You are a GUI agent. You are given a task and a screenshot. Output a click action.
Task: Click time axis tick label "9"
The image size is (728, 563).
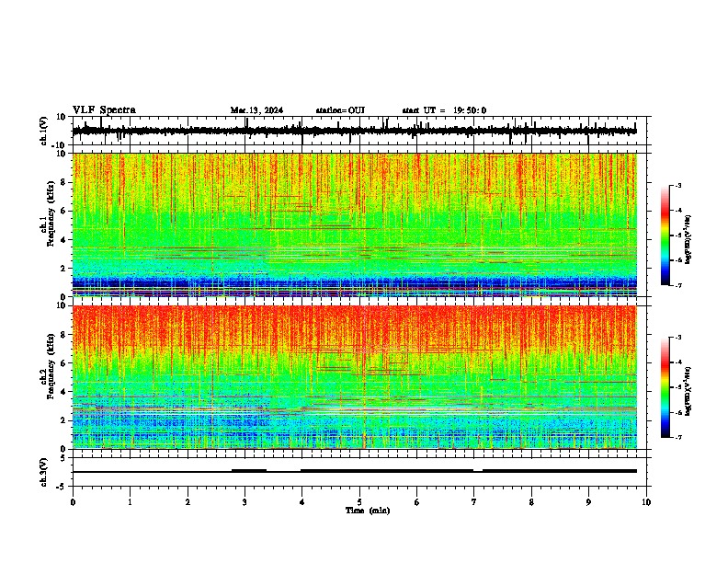point(588,502)
